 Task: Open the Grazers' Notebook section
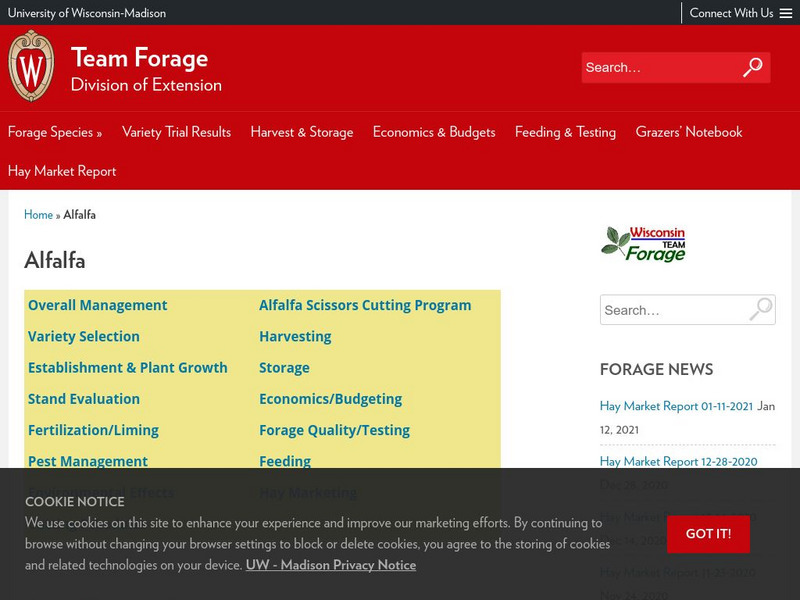coord(690,131)
